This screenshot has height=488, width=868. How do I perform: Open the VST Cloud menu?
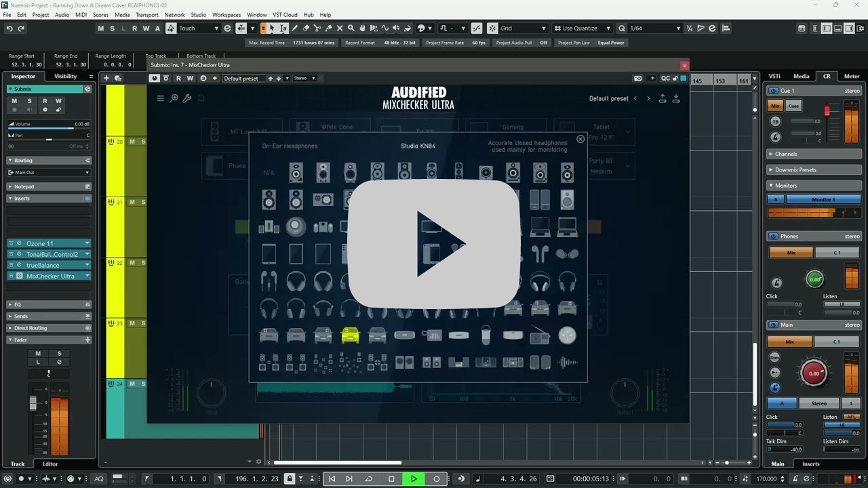click(x=285, y=15)
